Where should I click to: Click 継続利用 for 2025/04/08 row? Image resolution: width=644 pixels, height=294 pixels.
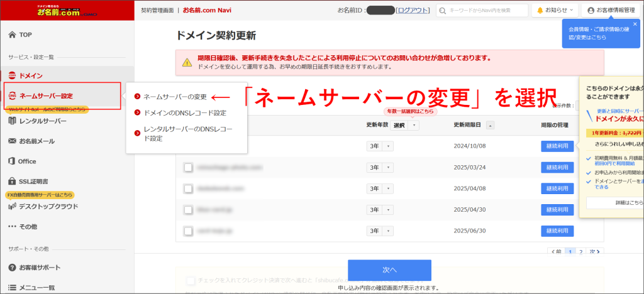(x=557, y=188)
